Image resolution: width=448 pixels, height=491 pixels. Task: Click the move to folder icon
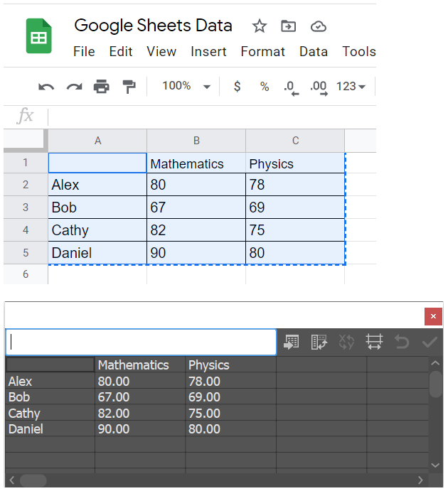pyautogui.click(x=288, y=26)
